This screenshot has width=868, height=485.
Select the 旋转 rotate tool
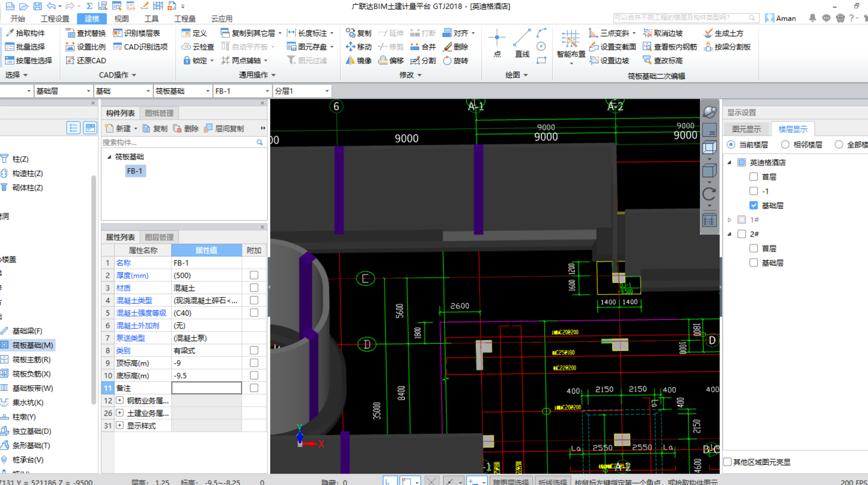click(456, 61)
